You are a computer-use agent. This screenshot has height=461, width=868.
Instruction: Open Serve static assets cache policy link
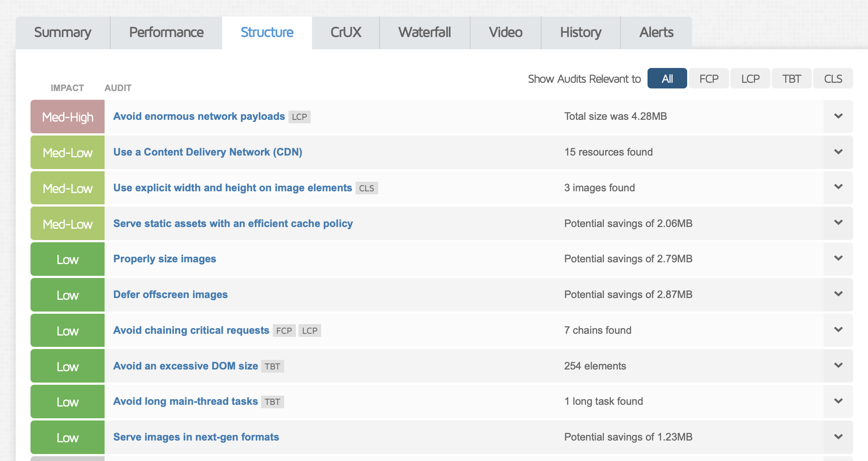(x=233, y=224)
